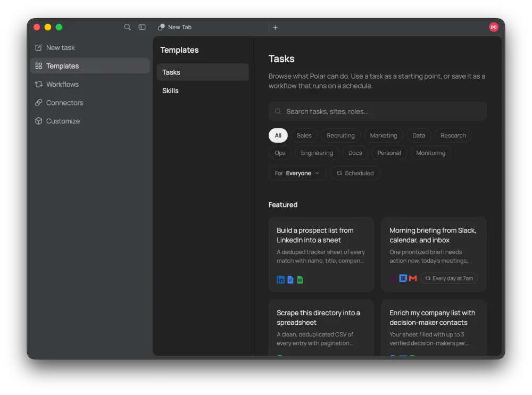
Task: Click the LinkedIn icon on prospect list card
Action: click(x=280, y=279)
